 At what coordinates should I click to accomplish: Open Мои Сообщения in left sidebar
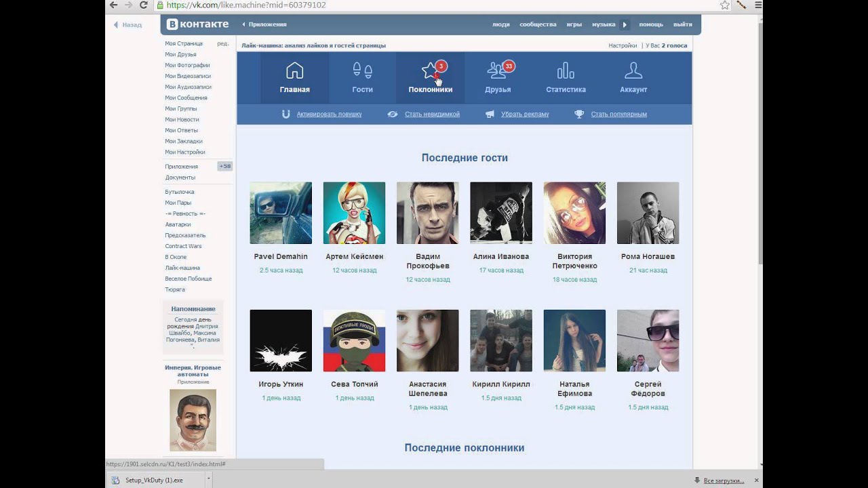pos(186,98)
